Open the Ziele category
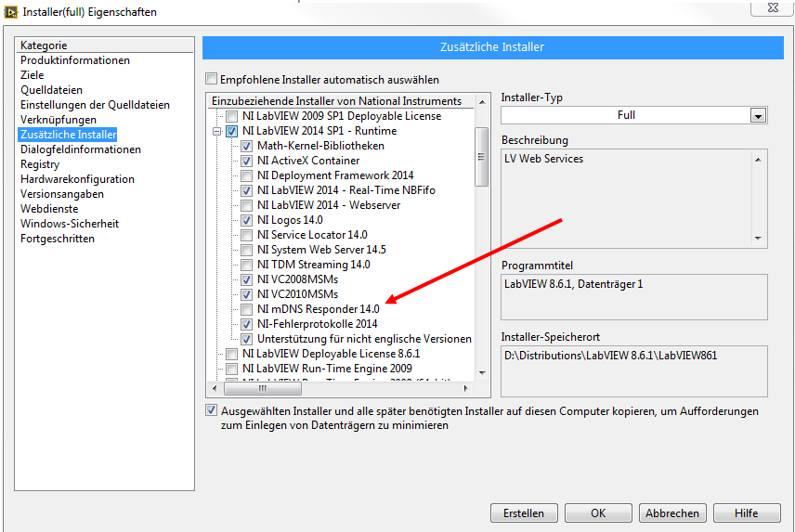This screenshot has width=795, height=532. 32,75
